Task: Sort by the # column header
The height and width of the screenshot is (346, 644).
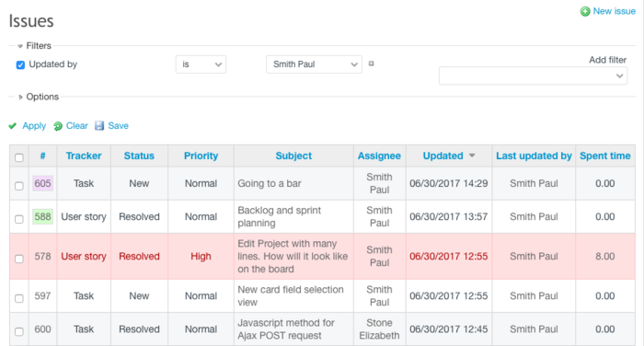Action: click(42, 156)
